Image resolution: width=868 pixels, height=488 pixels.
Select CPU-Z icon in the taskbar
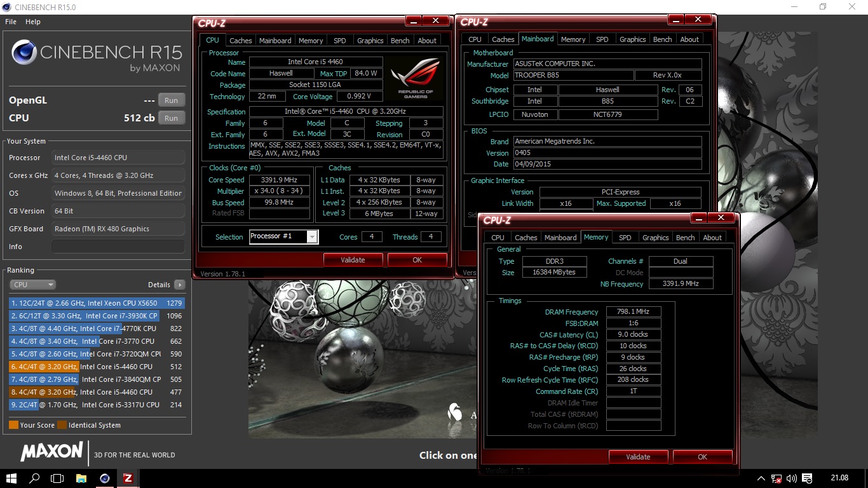(x=128, y=478)
